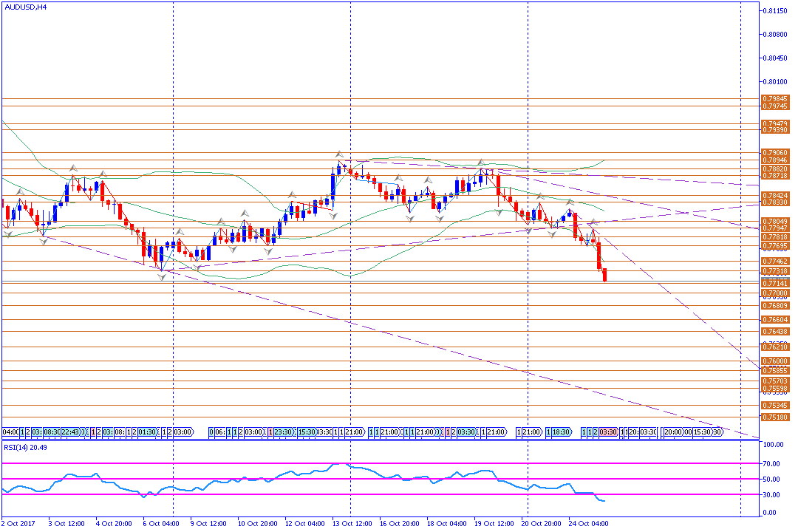Click the 0.76210 level tag

(775, 347)
